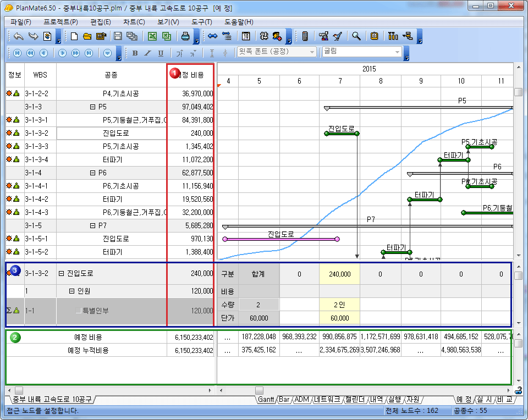Image resolution: width=528 pixels, height=420 pixels.
Task: Toggle Underline text formatting
Action: 161,53
